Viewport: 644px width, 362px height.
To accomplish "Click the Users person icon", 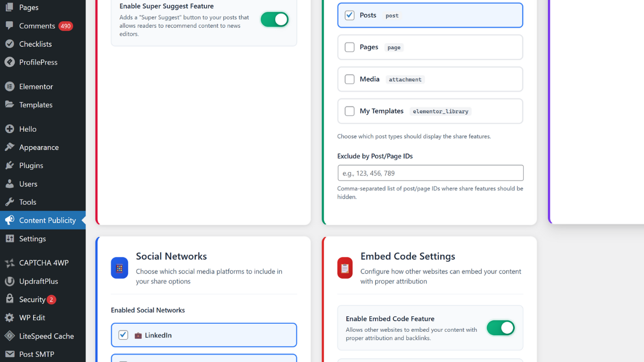I will click(10, 184).
